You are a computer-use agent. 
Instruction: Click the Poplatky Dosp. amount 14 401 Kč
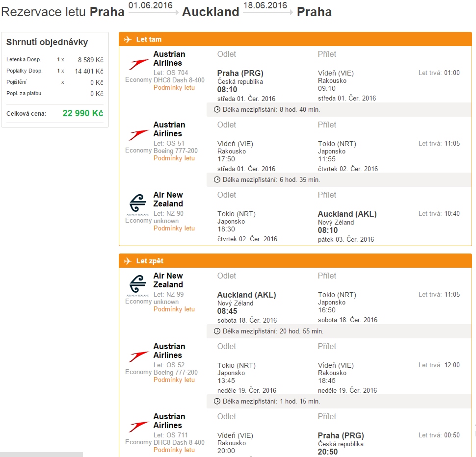[x=89, y=71]
